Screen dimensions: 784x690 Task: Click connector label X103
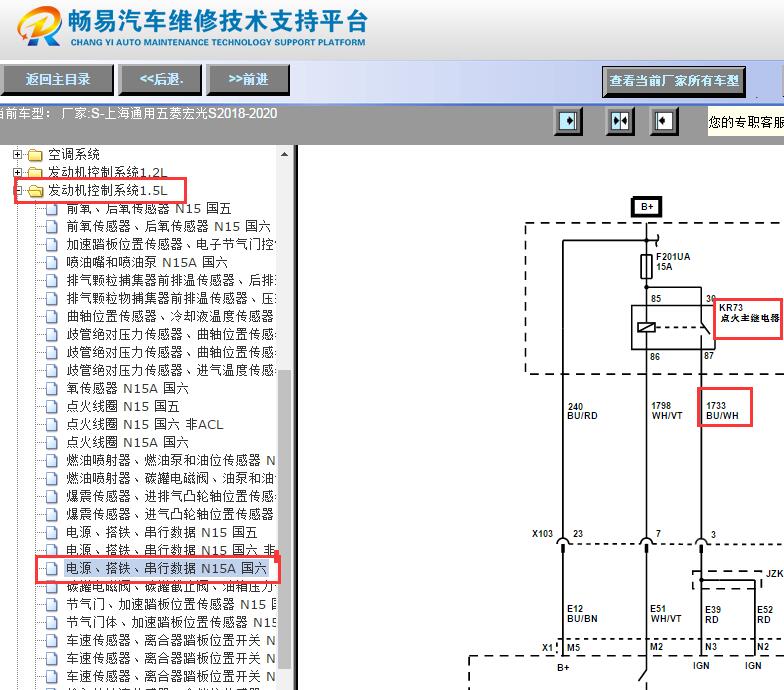[x=542, y=534]
